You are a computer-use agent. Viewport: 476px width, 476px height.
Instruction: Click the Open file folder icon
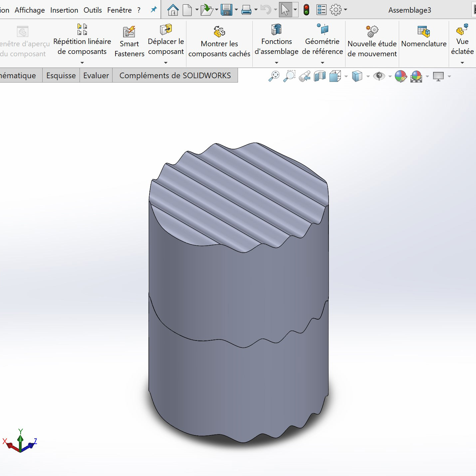point(207,10)
